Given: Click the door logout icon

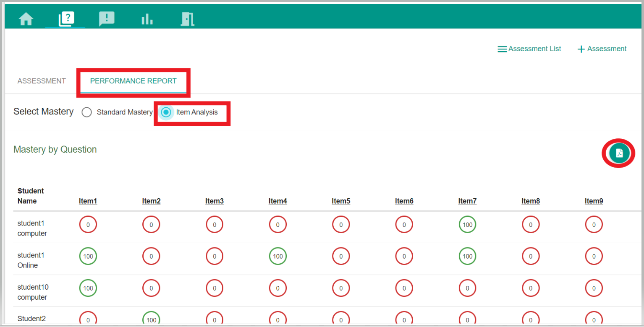Looking at the screenshot, I should pyautogui.click(x=187, y=19).
